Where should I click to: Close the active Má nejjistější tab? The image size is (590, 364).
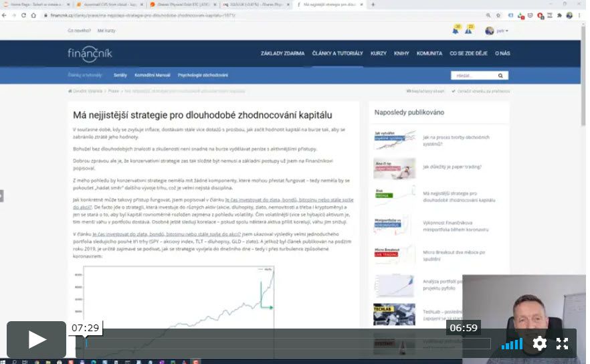[361, 5]
